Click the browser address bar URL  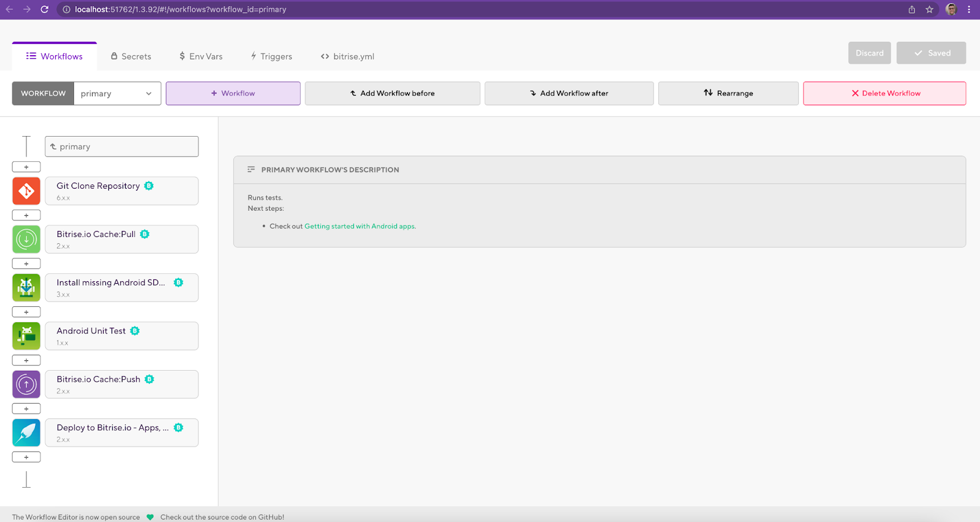coord(181,9)
